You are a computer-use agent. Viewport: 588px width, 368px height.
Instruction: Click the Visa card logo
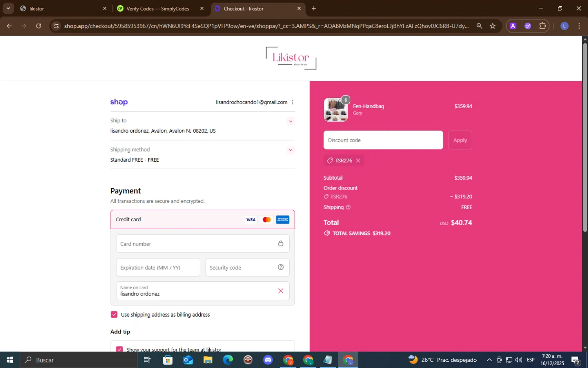pyautogui.click(x=251, y=220)
